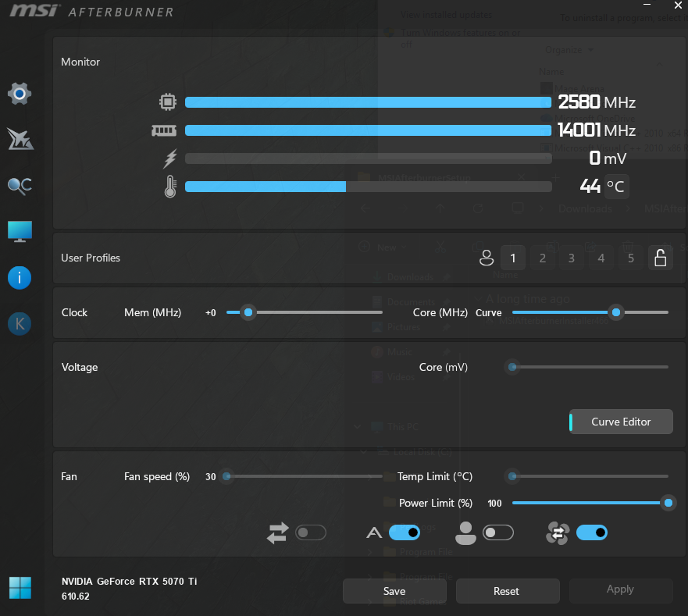The image size is (688, 616).
Task: Toggle the sync arrows switch off/on
Action: 311,532
